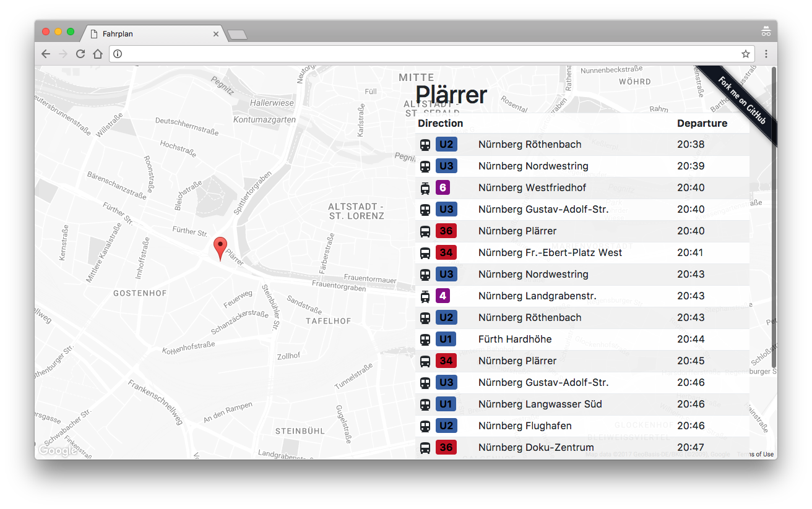The width and height of the screenshot is (812, 509).
Task: Reload the Fahrplan page
Action: coord(80,54)
